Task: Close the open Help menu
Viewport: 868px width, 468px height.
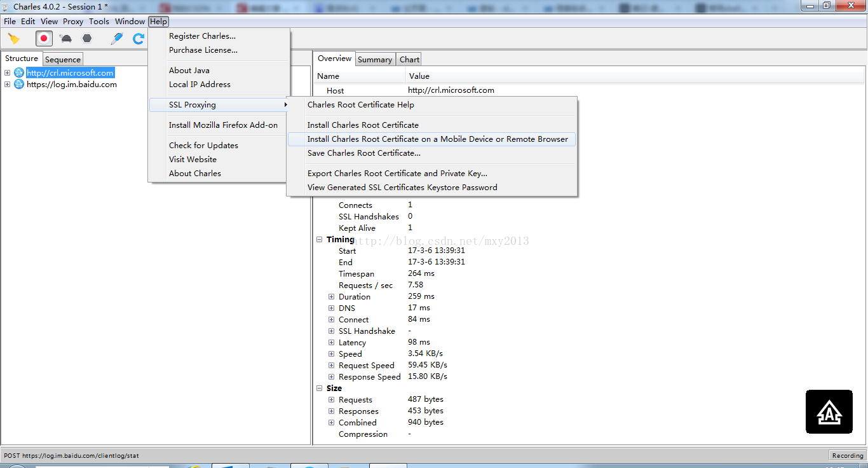Action: coord(158,21)
